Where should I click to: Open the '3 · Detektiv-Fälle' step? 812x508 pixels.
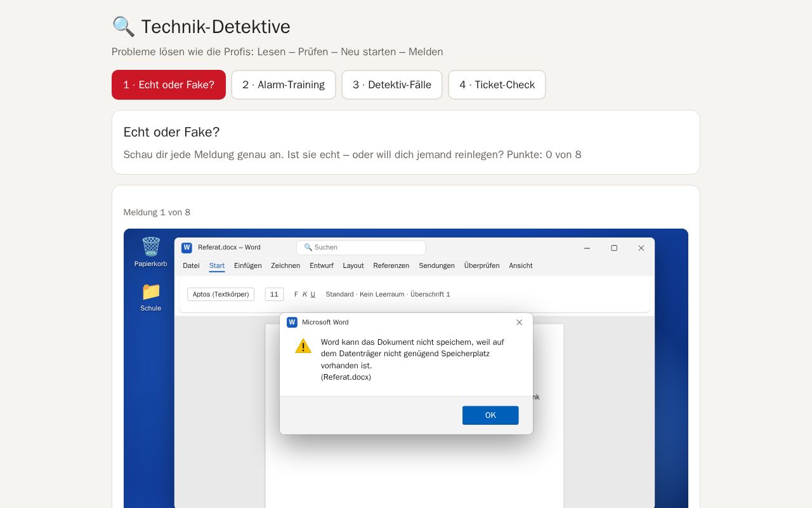click(392, 84)
